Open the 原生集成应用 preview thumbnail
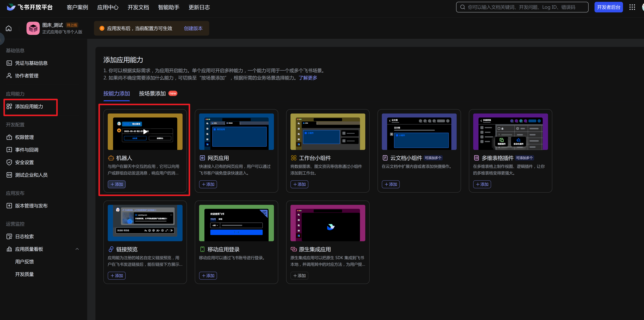The height and width of the screenshot is (320, 644). [x=328, y=223]
